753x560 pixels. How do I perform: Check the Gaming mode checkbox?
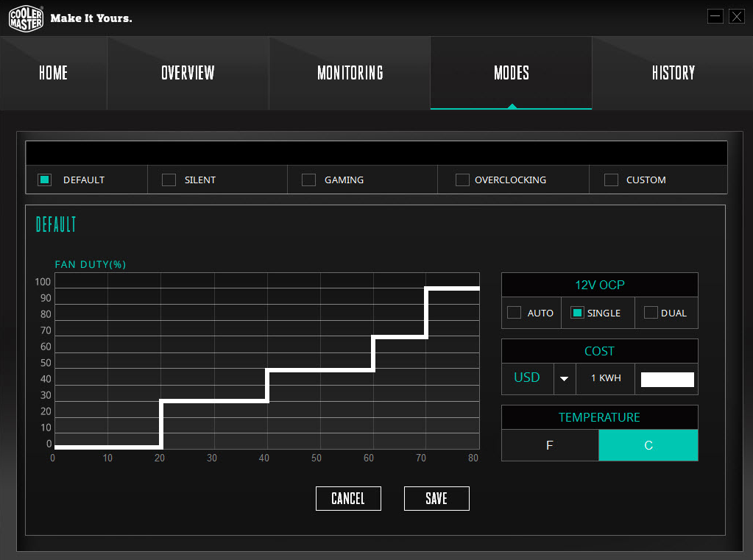pyautogui.click(x=308, y=180)
